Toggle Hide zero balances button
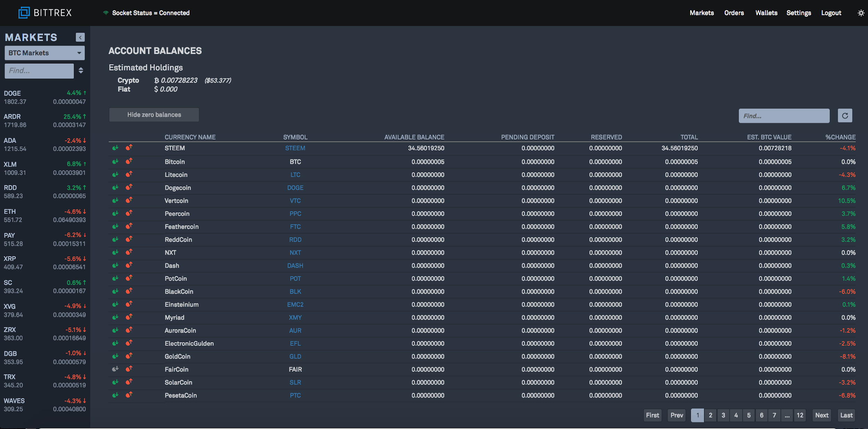The image size is (868, 429). pyautogui.click(x=154, y=115)
